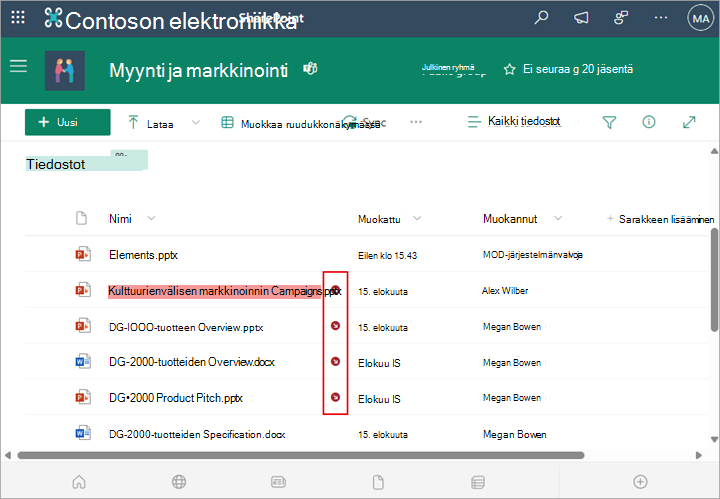The width and height of the screenshot is (720, 499).
Task: Open the Muokattu column dropdown
Action: pyautogui.click(x=417, y=219)
